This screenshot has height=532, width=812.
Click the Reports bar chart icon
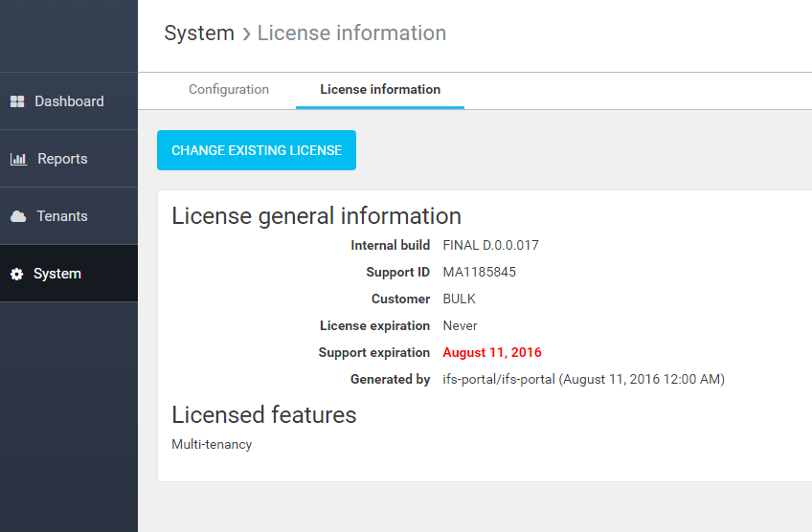point(18,159)
